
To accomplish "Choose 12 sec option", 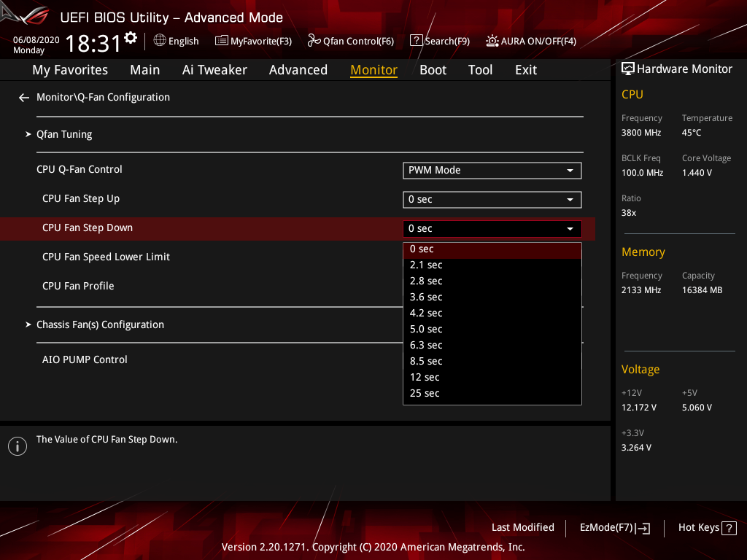I will point(492,377).
